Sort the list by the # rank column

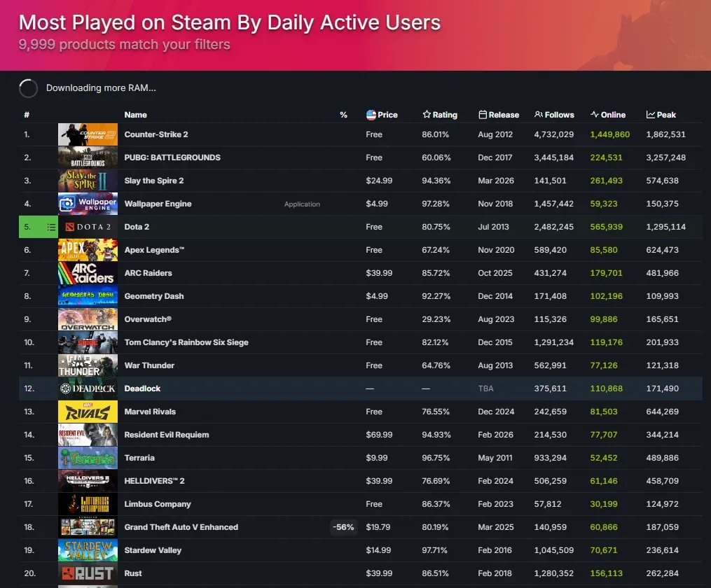point(27,115)
